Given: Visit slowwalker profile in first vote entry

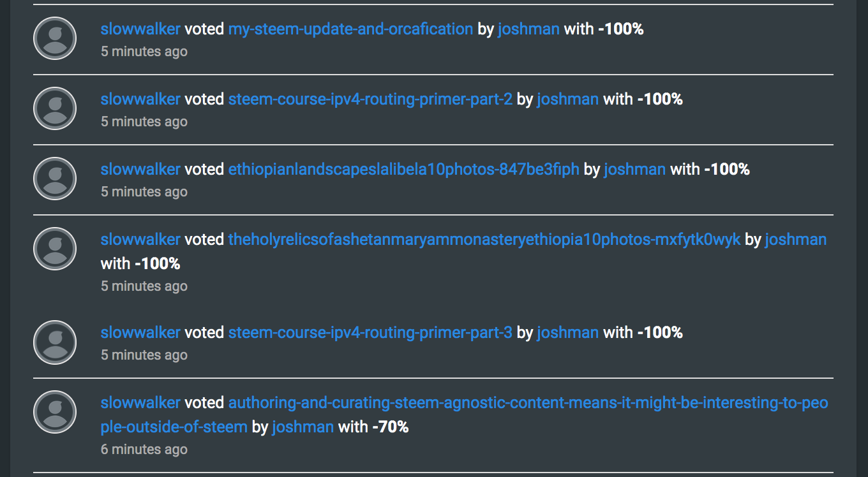Looking at the screenshot, I should (x=140, y=29).
